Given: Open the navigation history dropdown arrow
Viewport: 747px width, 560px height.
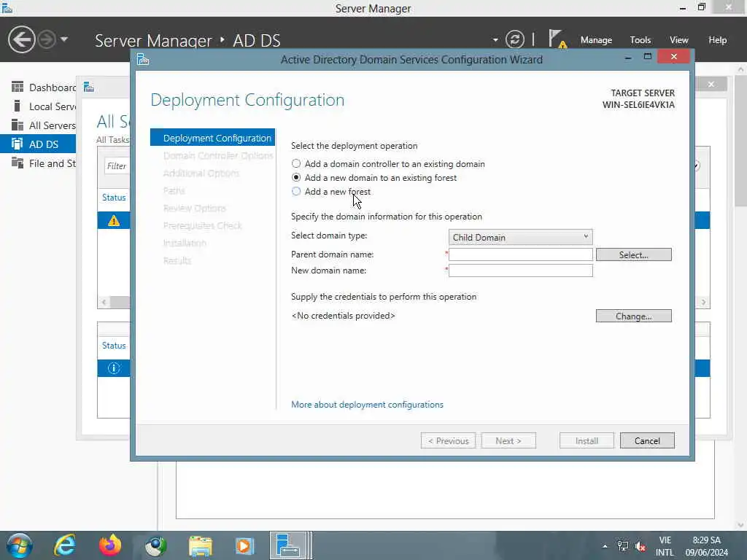Looking at the screenshot, I should click(x=64, y=39).
